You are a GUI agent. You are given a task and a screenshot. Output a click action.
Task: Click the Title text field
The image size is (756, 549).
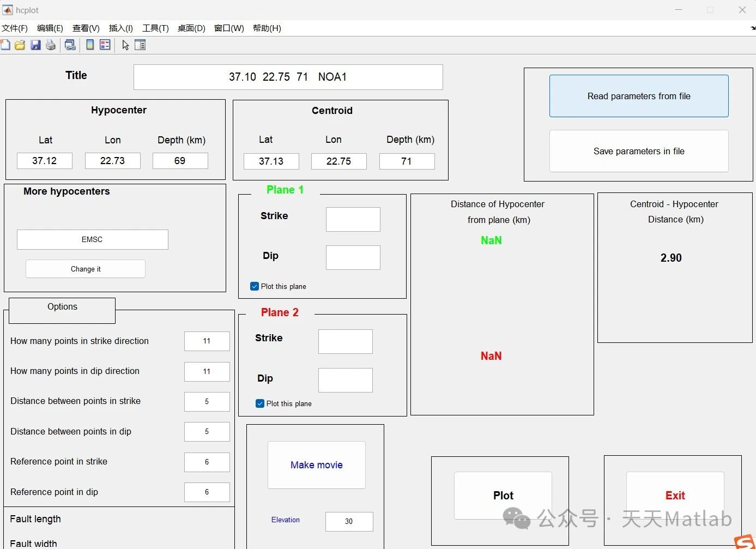coord(288,77)
